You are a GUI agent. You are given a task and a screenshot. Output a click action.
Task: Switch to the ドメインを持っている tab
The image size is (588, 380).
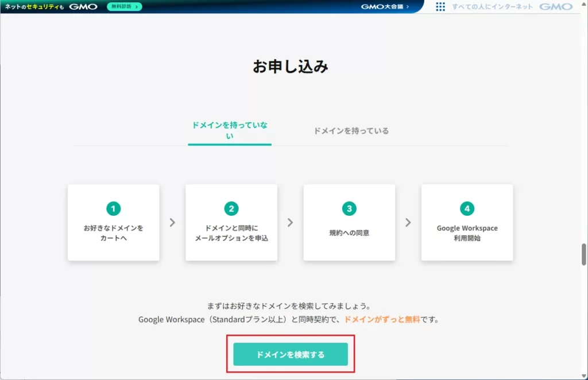point(352,130)
